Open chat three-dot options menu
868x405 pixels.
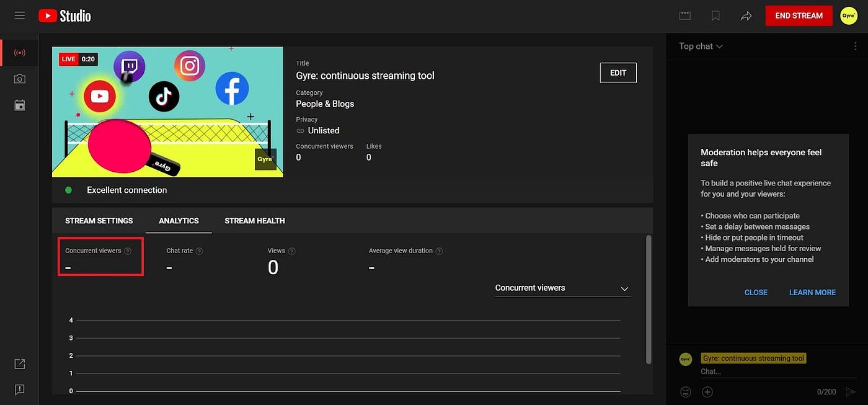click(x=856, y=47)
